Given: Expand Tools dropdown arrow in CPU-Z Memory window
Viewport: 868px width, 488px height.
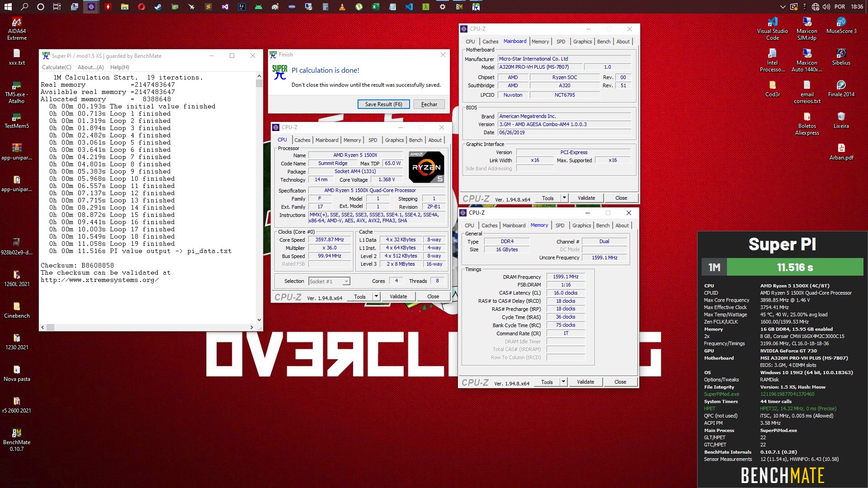Looking at the screenshot, I should tap(563, 382).
